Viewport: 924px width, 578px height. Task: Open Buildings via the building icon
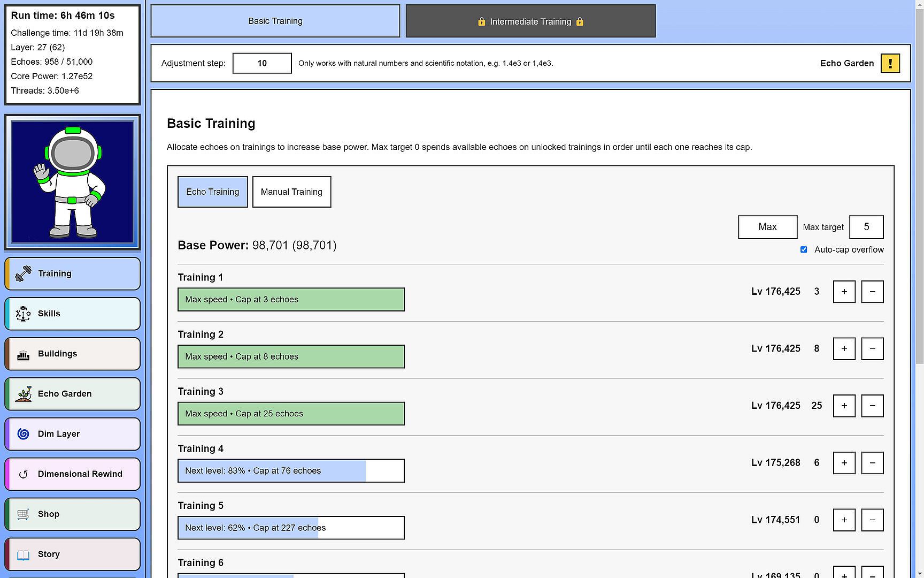coord(23,354)
